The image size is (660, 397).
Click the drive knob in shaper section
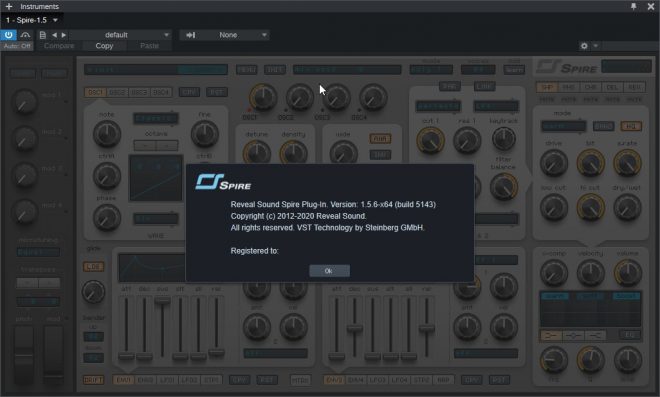(x=554, y=163)
